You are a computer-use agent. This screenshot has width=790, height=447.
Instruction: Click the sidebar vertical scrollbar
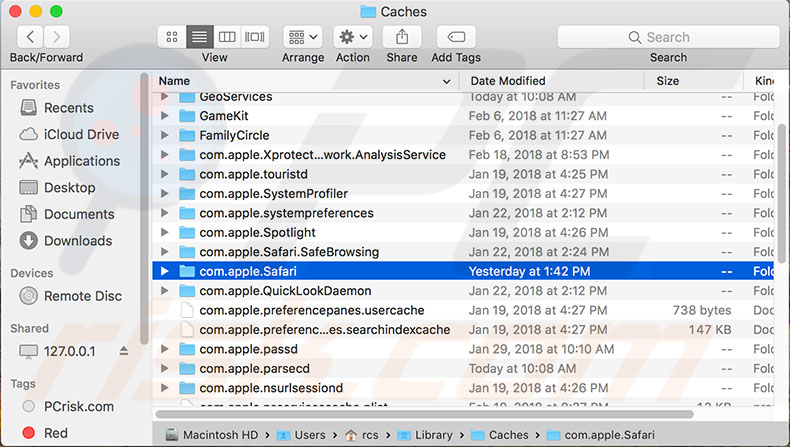145,209
